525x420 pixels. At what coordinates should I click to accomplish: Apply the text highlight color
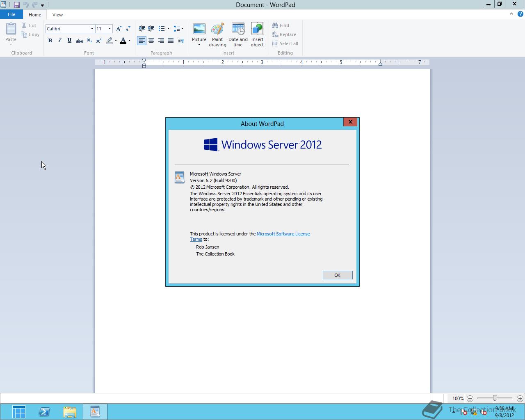pos(109,41)
